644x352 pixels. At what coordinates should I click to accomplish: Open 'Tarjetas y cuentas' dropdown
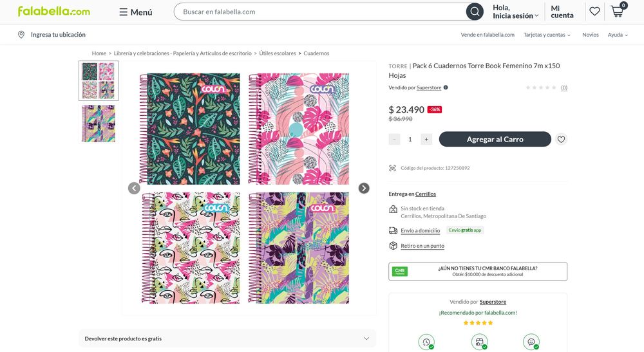(x=547, y=35)
